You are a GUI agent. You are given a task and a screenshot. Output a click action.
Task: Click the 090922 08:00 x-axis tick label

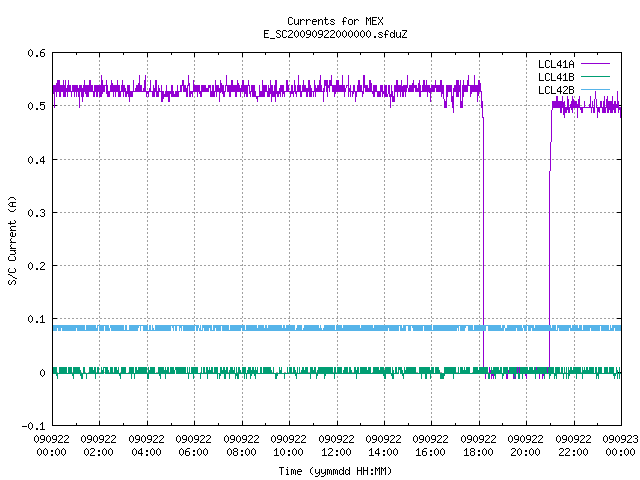(241, 446)
